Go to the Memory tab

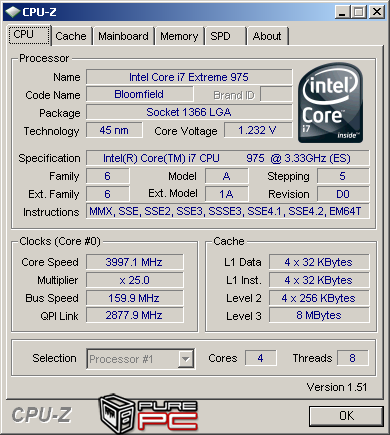pos(179,36)
